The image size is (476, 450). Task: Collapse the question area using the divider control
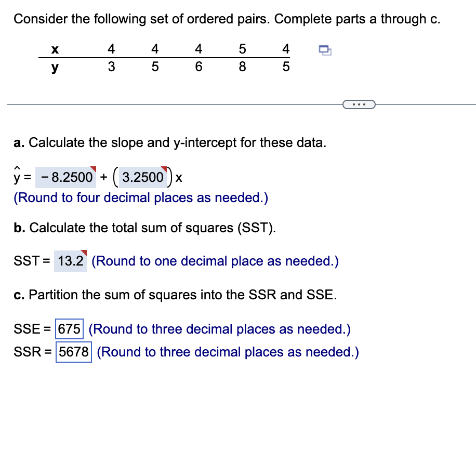359,104
